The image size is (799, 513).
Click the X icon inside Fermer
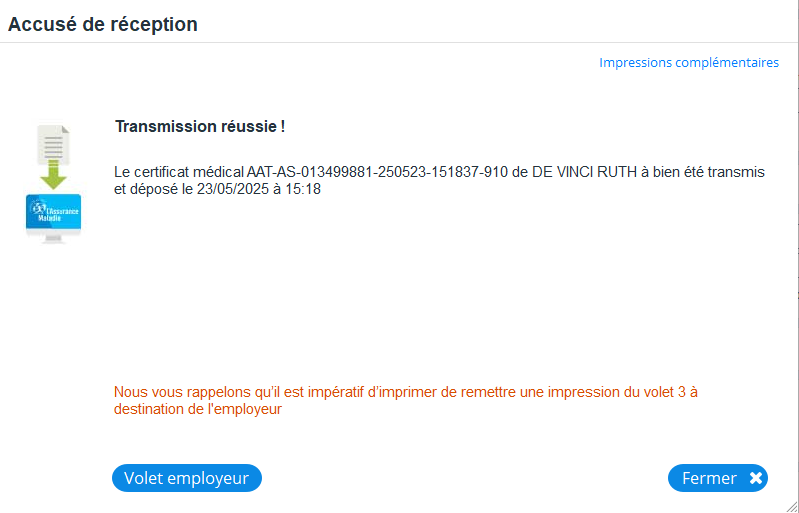(756, 478)
